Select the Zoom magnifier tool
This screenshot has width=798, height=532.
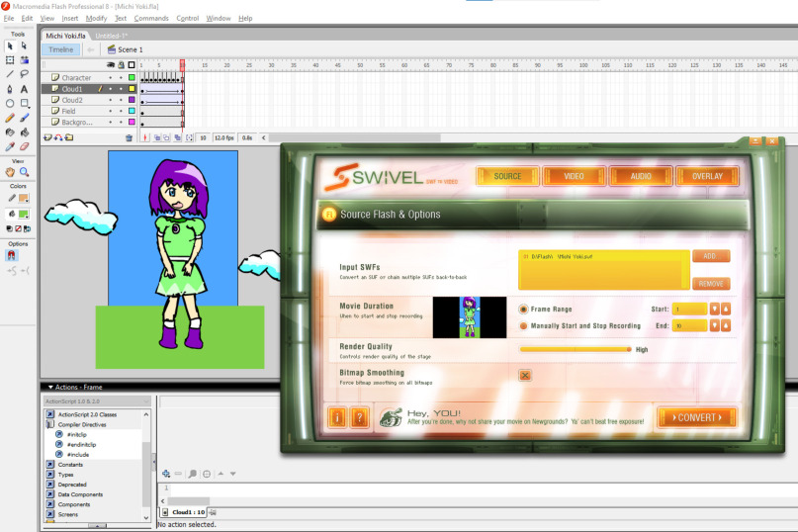tap(25, 172)
